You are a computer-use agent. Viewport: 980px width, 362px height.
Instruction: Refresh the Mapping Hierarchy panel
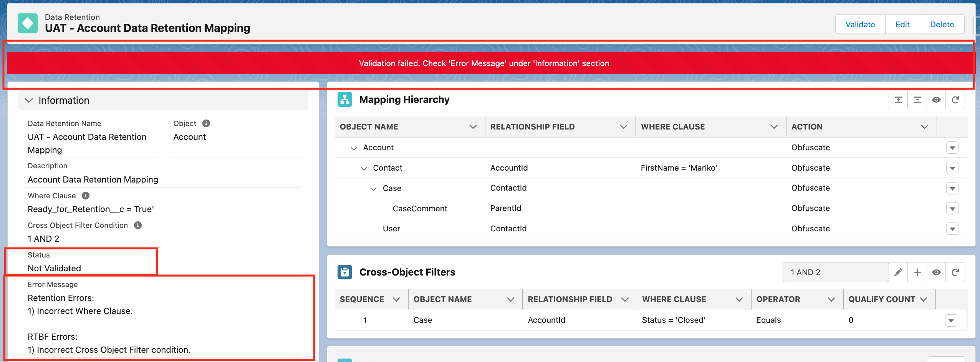(955, 100)
